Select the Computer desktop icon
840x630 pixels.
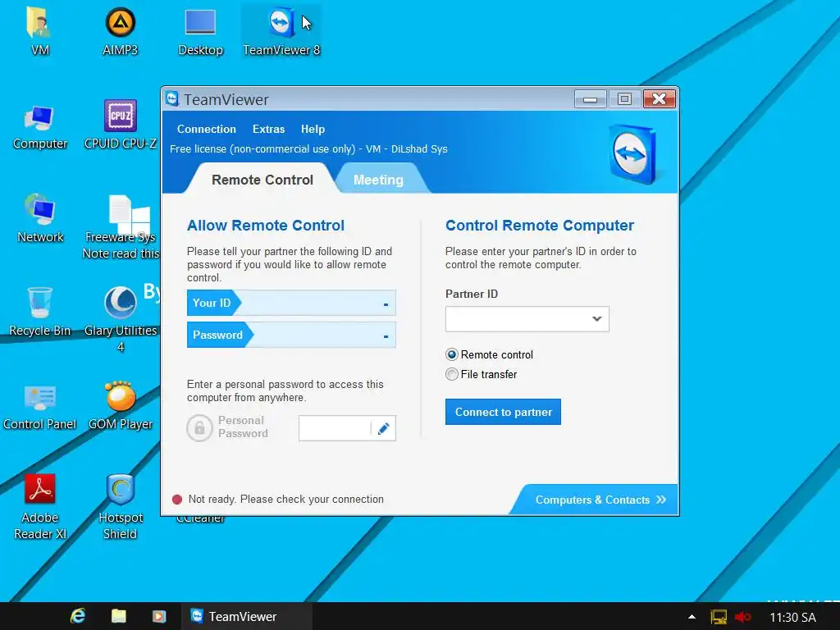tap(39, 127)
